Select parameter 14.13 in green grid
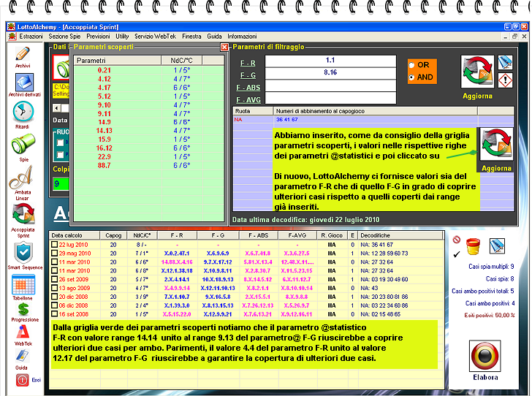This screenshot has width=532, height=396. tap(104, 131)
